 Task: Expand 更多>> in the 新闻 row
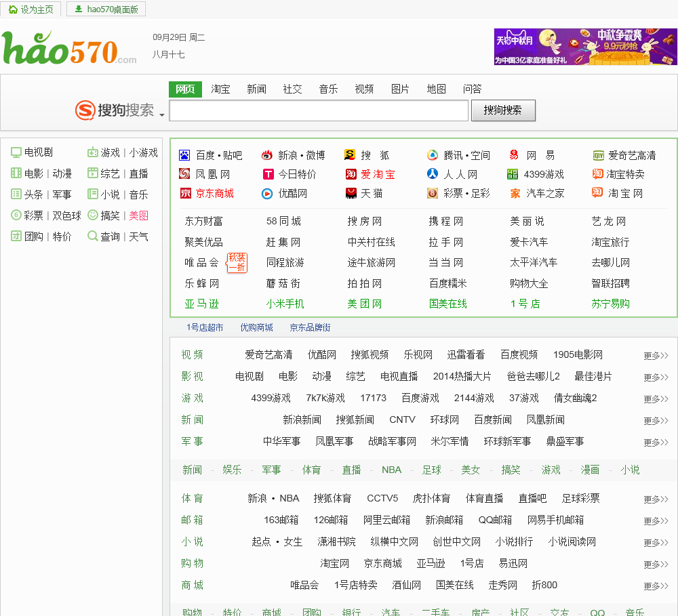click(656, 421)
